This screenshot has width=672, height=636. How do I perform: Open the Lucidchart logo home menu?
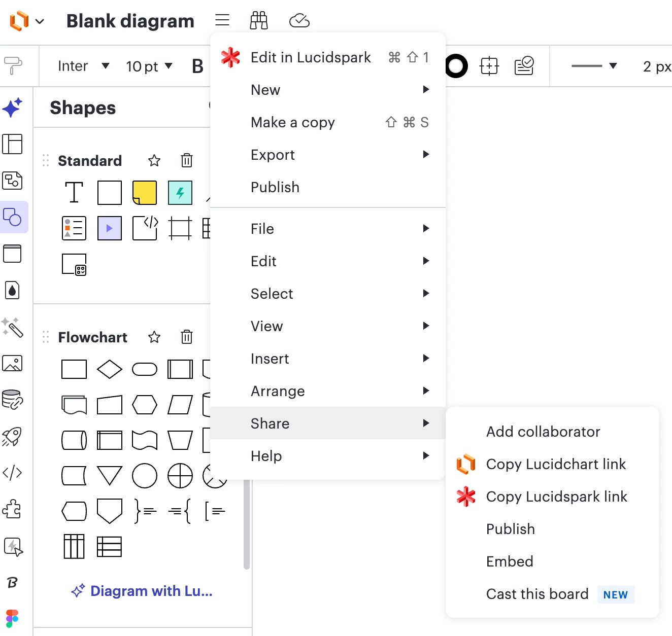[26, 21]
